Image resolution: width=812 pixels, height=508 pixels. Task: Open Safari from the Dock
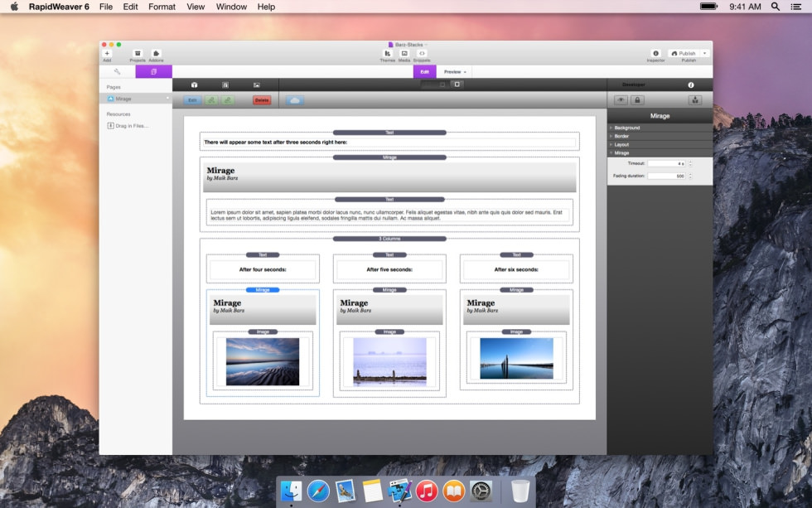coord(318,491)
